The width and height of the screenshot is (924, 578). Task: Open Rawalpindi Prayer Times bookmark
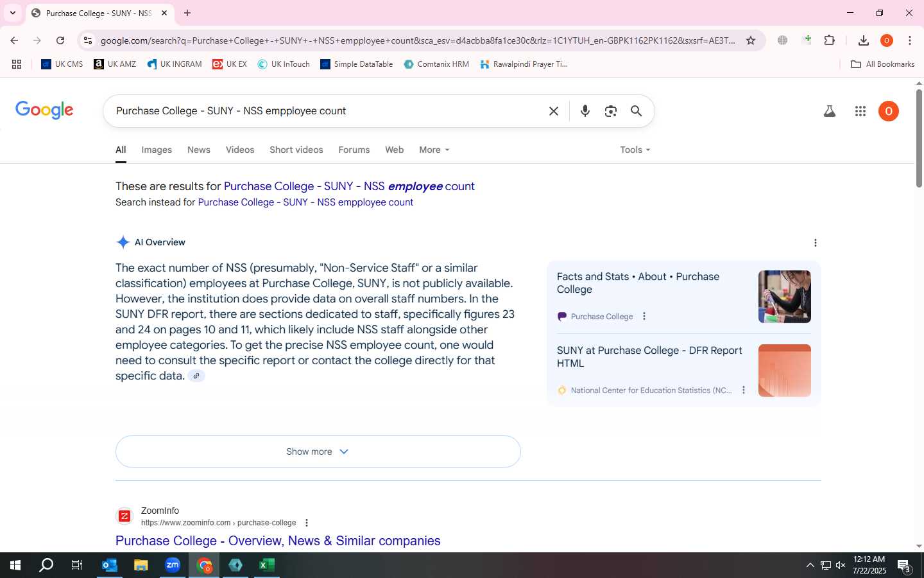(524, 64)
